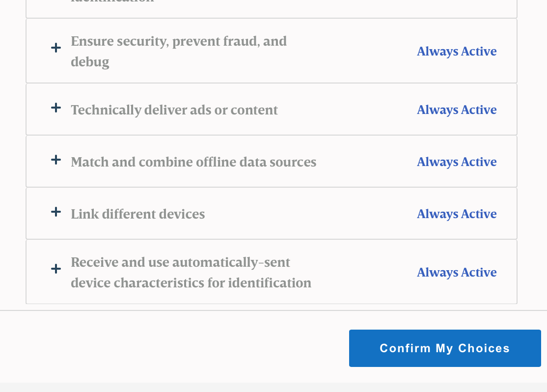Image resolution: width=547 pixels, height=392 pixels.
Task: Click the empty footer area left of Confirm button
Action: click(x=174, y=348)
